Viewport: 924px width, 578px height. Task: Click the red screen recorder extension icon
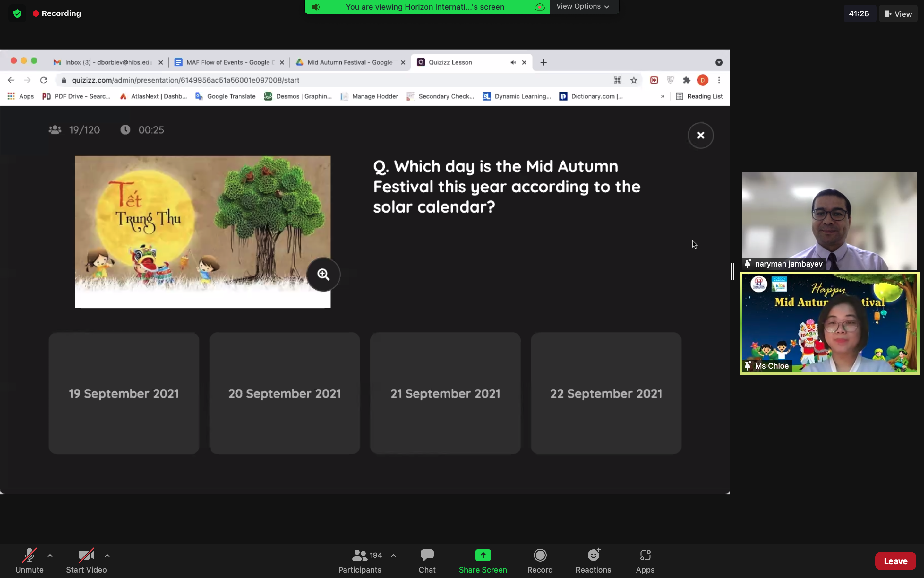654,80
